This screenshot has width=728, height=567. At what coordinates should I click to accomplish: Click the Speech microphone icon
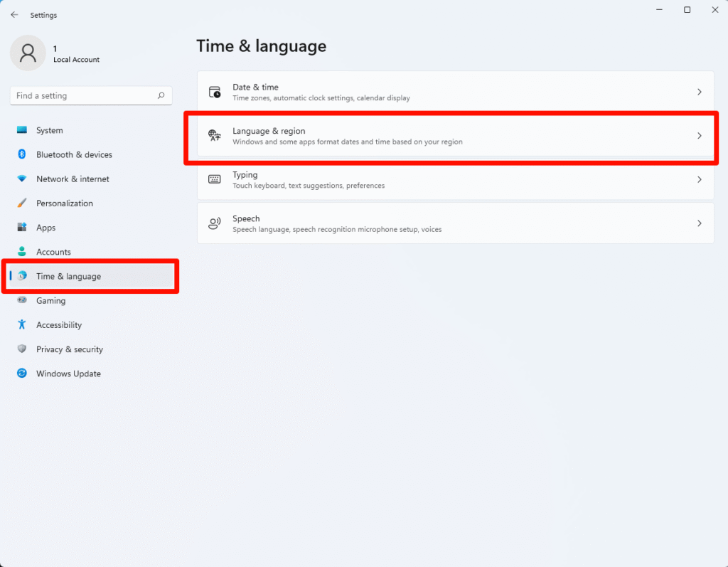tap(215, 223)
